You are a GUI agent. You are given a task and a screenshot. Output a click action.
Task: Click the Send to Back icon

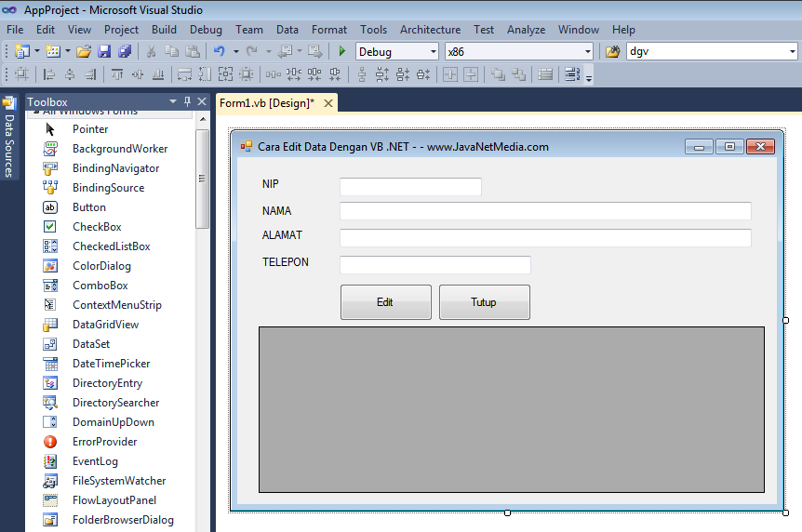click(518, 74)
